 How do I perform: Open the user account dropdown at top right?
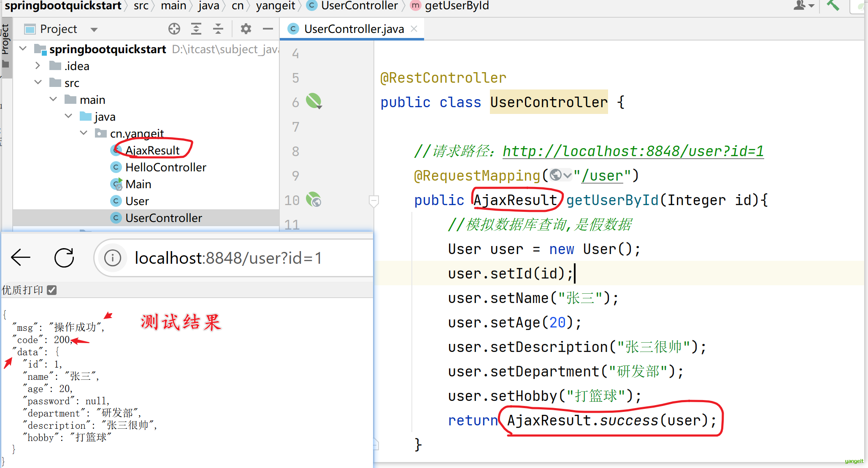tap(804, 5)
